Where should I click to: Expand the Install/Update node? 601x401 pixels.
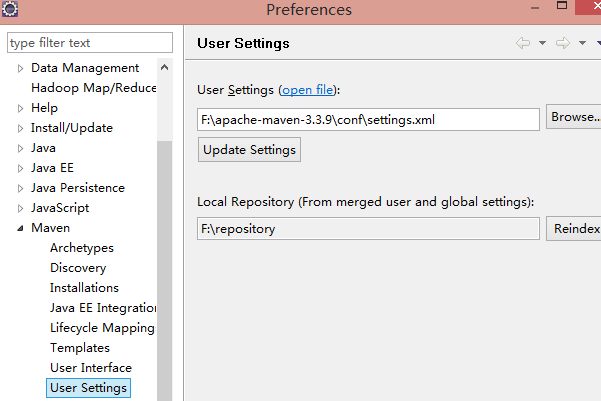20,128
